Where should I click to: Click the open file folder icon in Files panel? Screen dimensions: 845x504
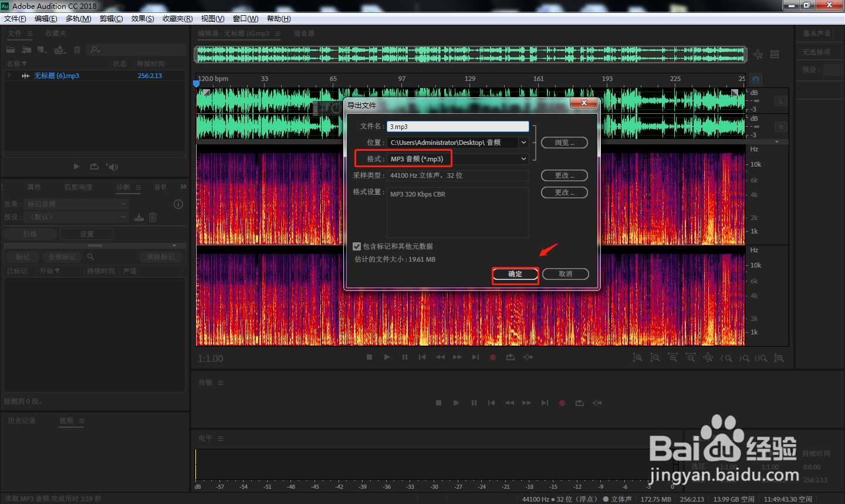11,50
